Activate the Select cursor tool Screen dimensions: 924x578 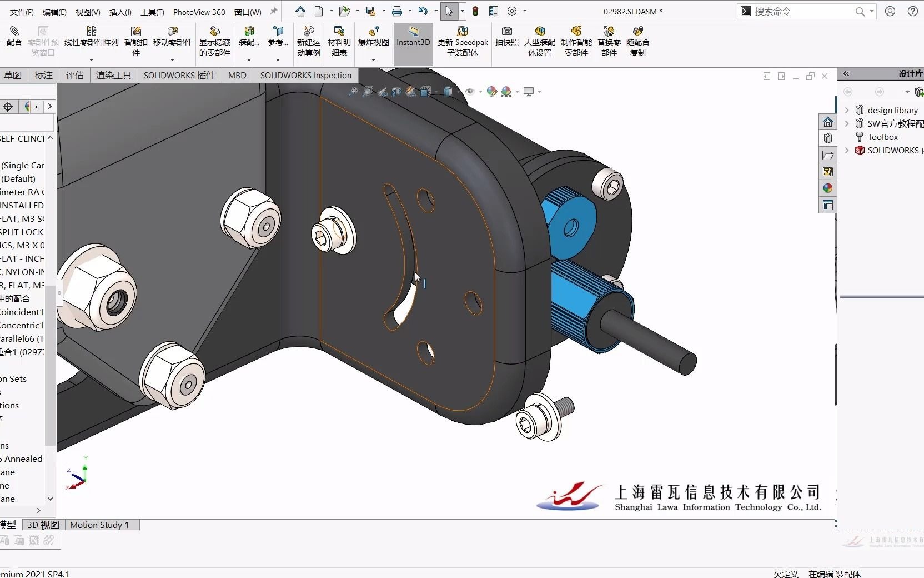pyautogui.click(x=449, y=11)
